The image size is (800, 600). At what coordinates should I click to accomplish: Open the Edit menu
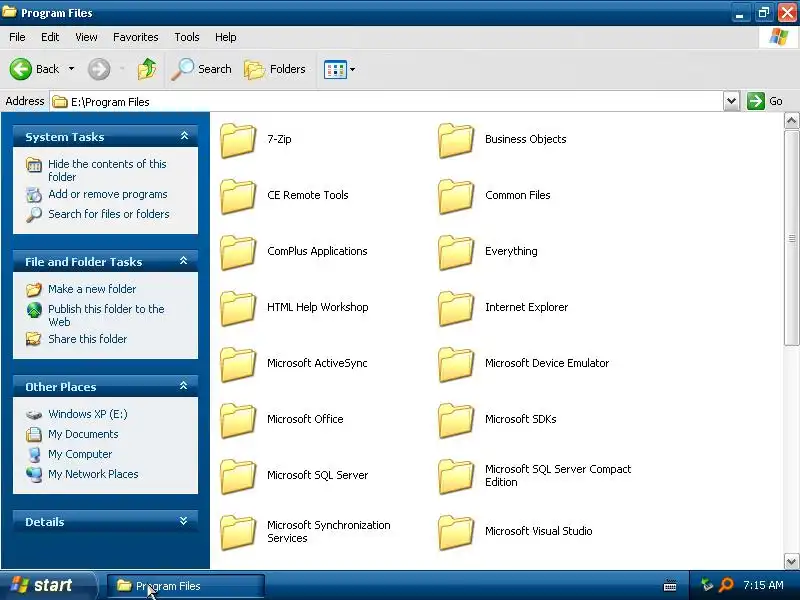coord(50,37)
